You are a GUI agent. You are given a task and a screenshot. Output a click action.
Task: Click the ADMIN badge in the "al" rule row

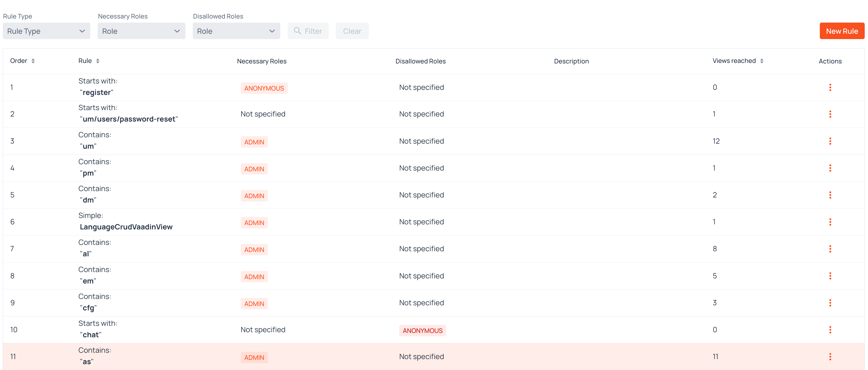(x=254, y=250)
